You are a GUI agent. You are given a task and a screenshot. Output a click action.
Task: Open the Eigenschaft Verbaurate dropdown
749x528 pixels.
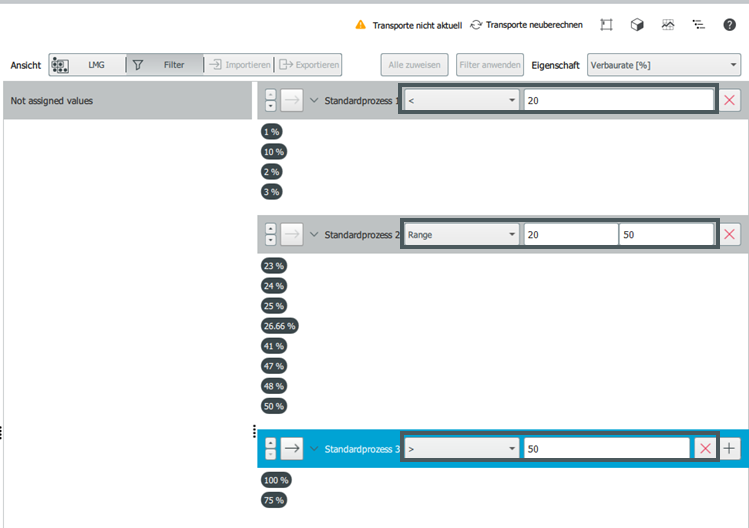click(663, 65)
